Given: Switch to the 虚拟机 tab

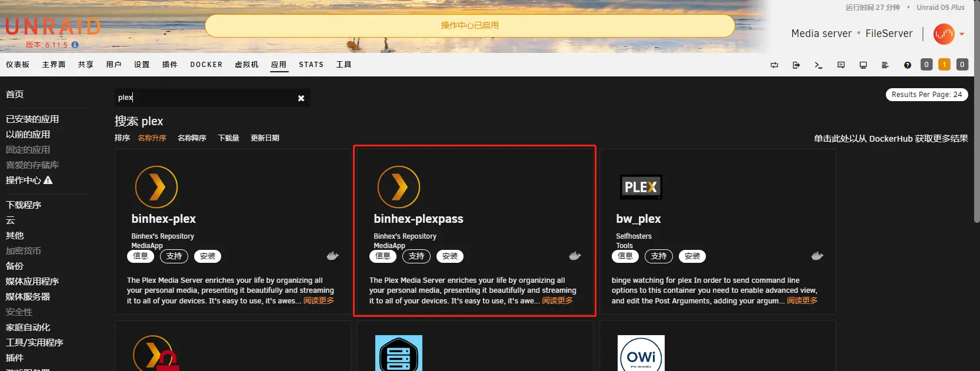Looking at the screenshot, I should [246, 65].
